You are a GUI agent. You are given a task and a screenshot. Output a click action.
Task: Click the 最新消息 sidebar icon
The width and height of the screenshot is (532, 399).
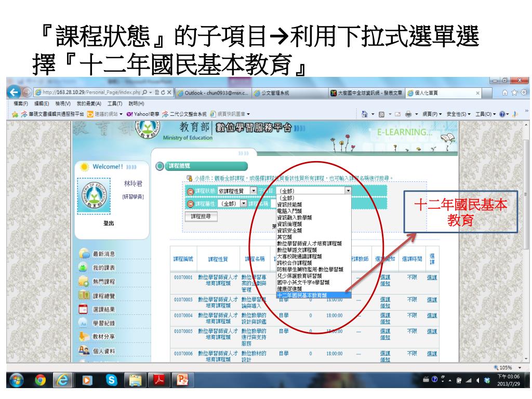pos(84,253)
